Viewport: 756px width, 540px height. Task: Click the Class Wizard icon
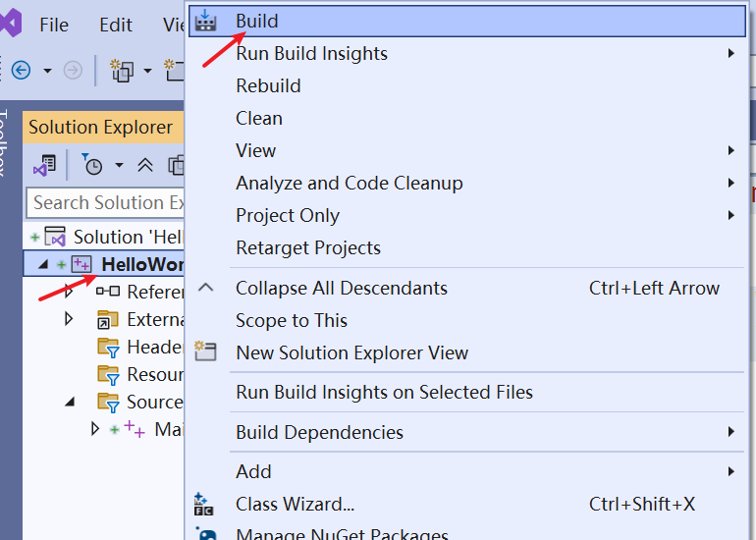[x=204, y=505]
